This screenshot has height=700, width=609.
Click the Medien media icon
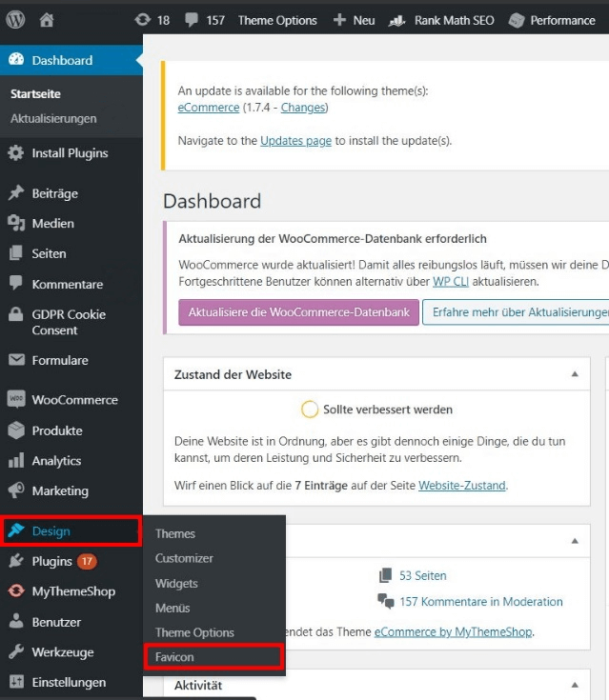pos(16,223)
